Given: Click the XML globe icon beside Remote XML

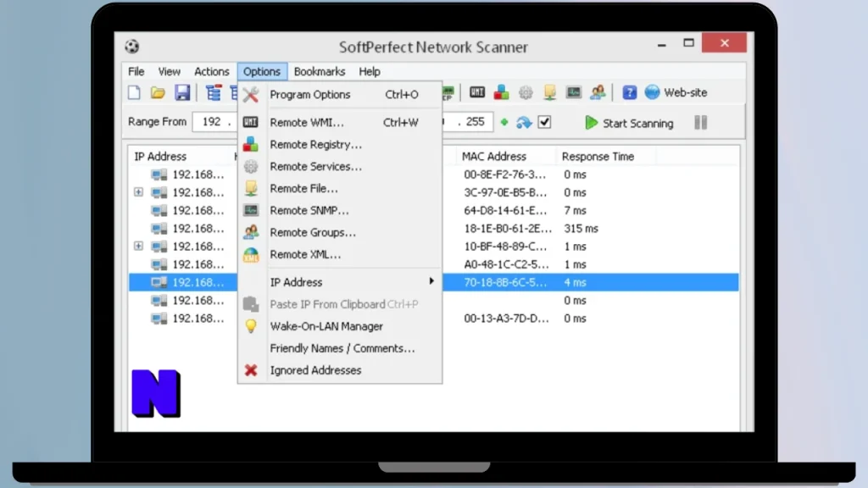Looking at the screenshot, I should [251, 254].
